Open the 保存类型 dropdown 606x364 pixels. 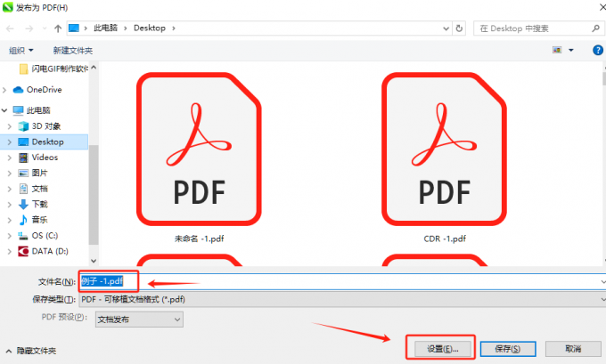pos(342,300)
